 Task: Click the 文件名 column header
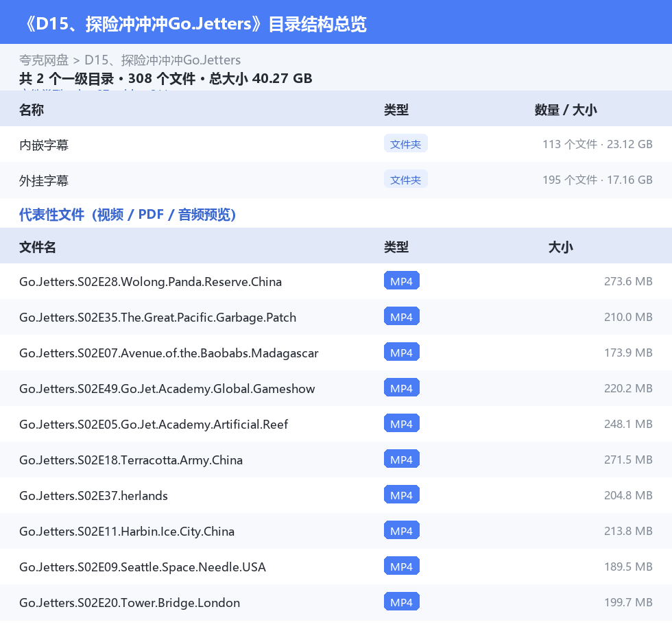pyautogui.click(x=37, y=247)
